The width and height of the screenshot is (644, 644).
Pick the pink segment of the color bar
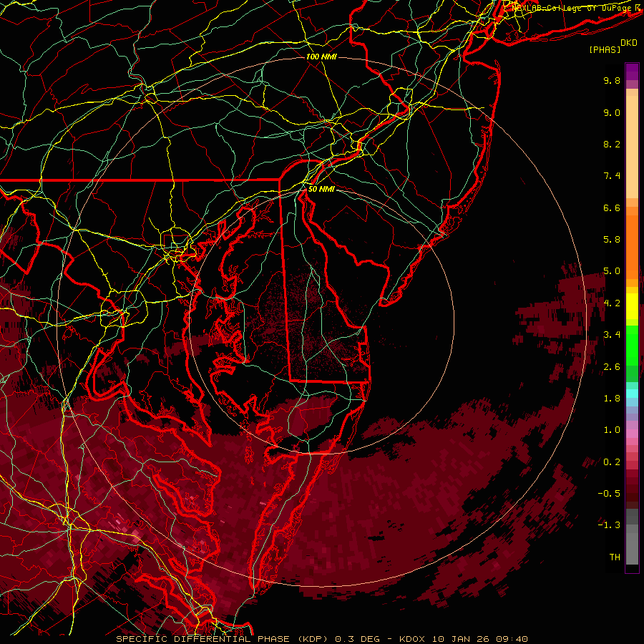tap(632, 434)
